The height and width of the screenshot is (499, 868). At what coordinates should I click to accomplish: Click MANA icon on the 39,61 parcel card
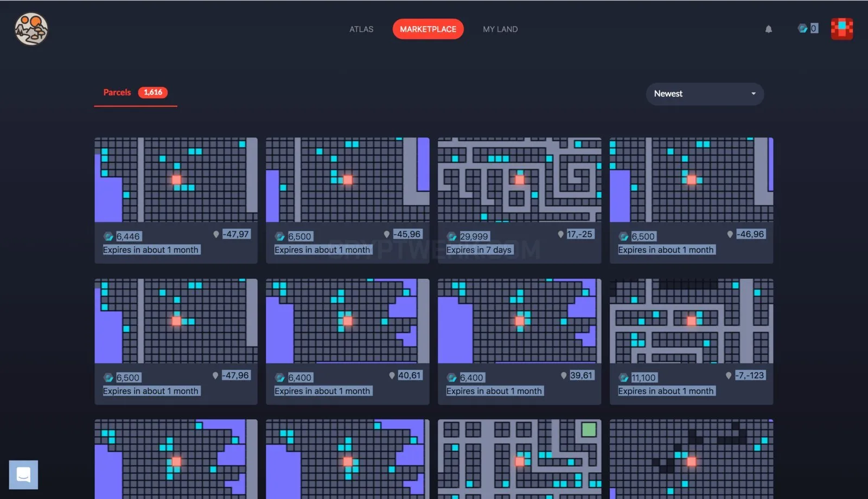point(452,378)
